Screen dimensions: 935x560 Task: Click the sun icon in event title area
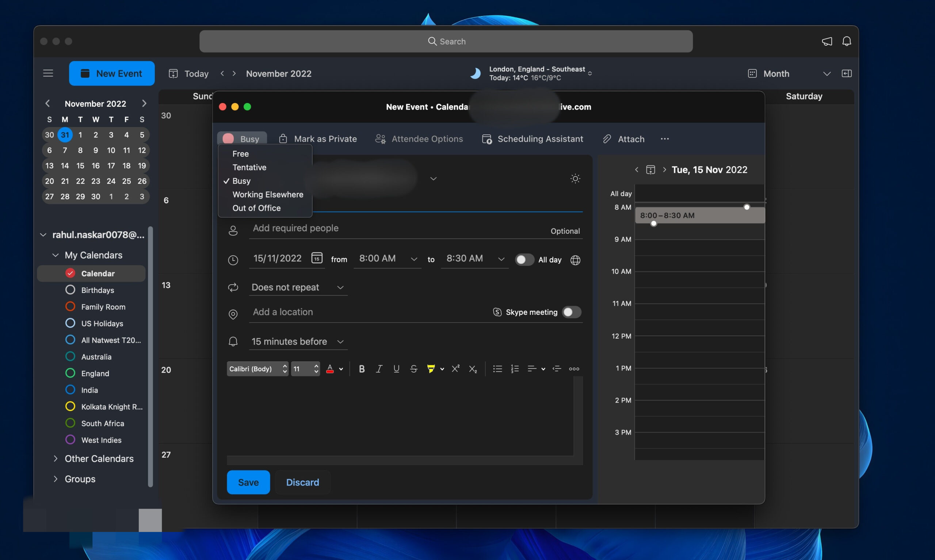click(575, 178)
